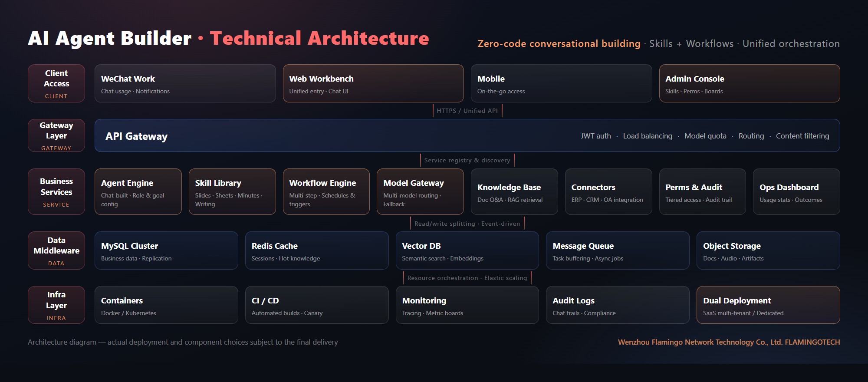This screenshot has width=868, height=382.
Task: Click the "Read/write splitting · Event-driven" label
Action: click(x=467, y=224)
